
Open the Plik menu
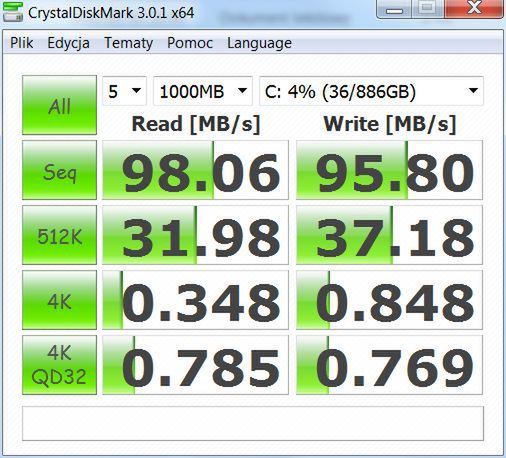coord(22,43)
